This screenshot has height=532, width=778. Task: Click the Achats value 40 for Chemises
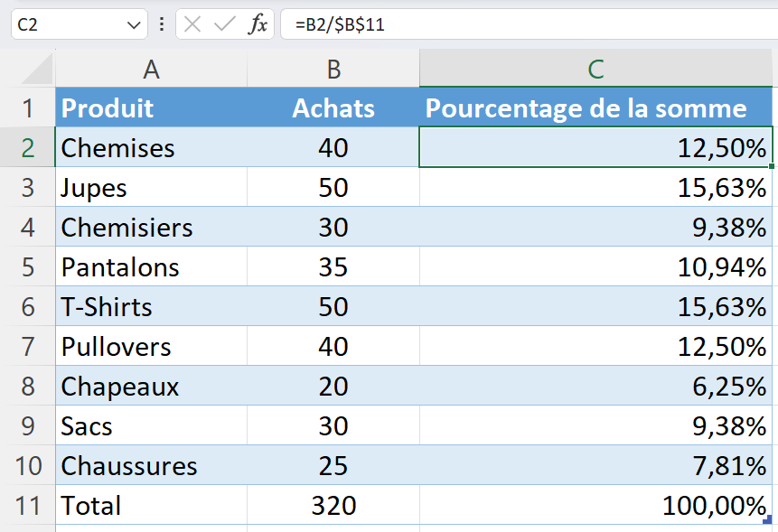pos(333,147)
